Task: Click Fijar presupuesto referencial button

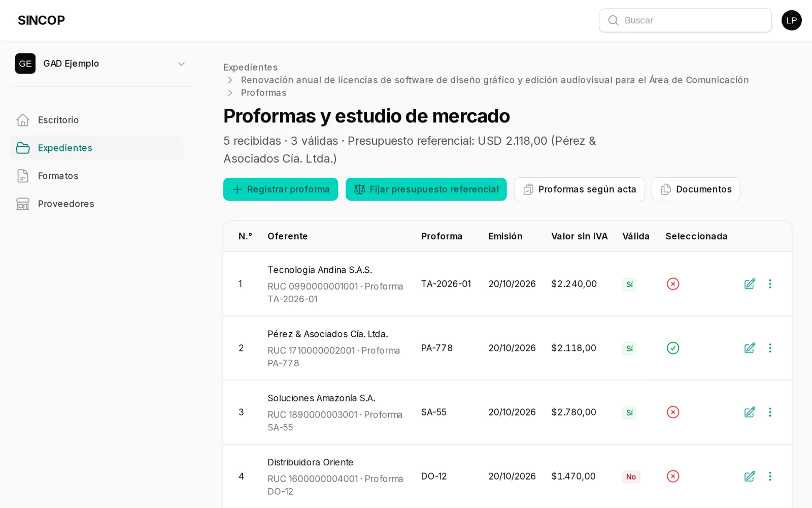Action: [426, 189]
